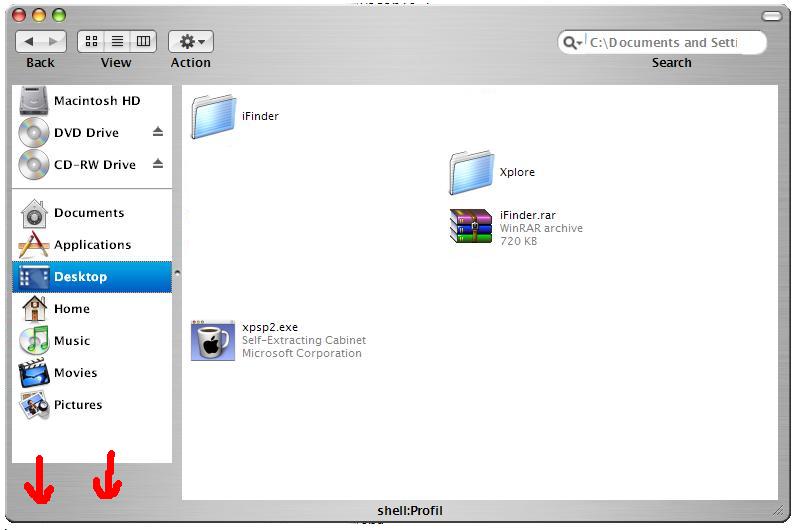Click the 'DVD Drive' label
Image resolution: width=796 pixels, height=530 pixels.
86,132
